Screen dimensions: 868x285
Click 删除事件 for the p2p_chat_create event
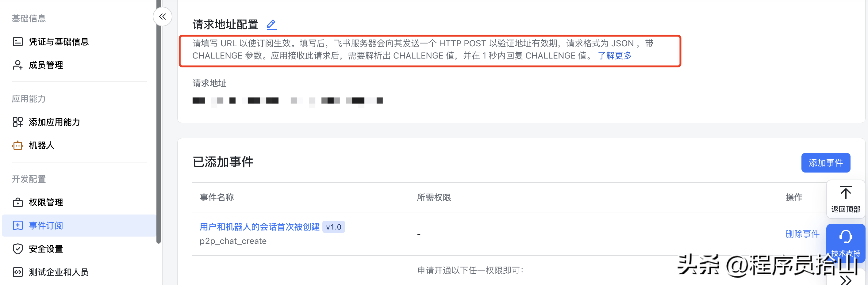pyautogui.click(x=802, y=234)
